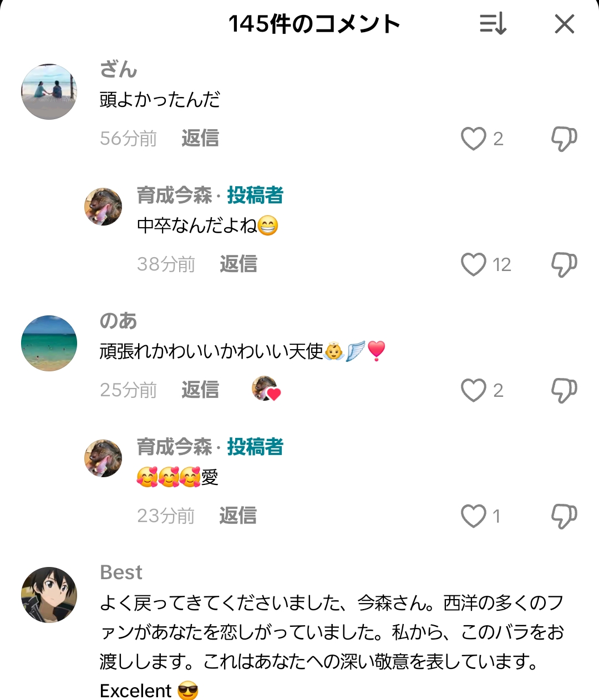Dislike のあ's angel comment
This screenshot has width=599, height=700.
tap(564, 390)
